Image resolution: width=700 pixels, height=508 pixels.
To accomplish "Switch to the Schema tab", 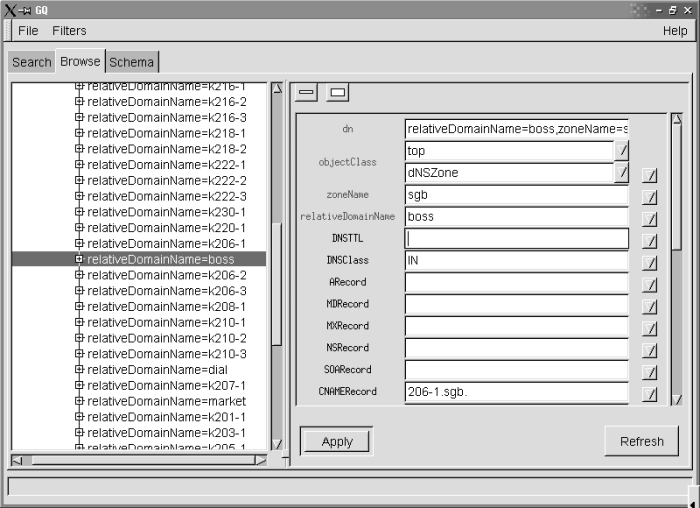I will tap(132, 62).
